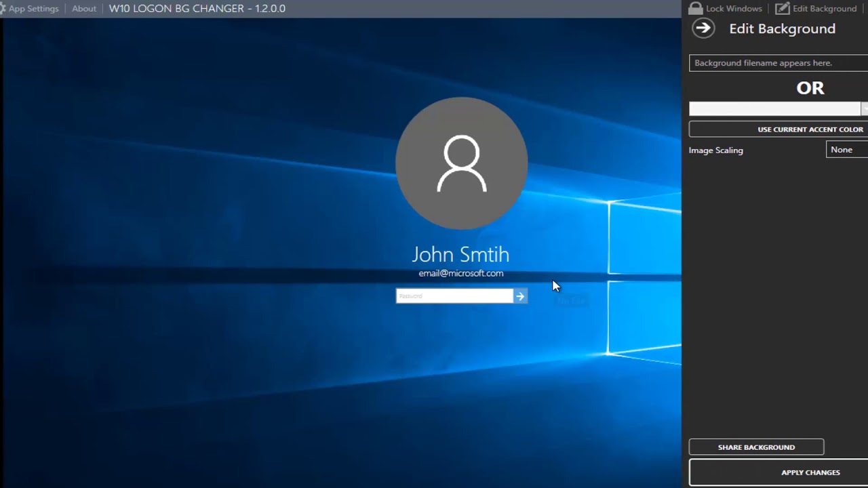The image size is (868, 488).
Task: Collapse the Edit Background panel arrow
Action: pyautogui.click(x=703, y=28)
